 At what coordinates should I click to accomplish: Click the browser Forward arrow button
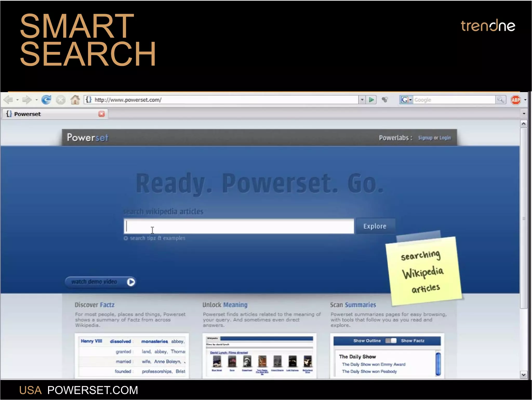(x=27, y=100)
